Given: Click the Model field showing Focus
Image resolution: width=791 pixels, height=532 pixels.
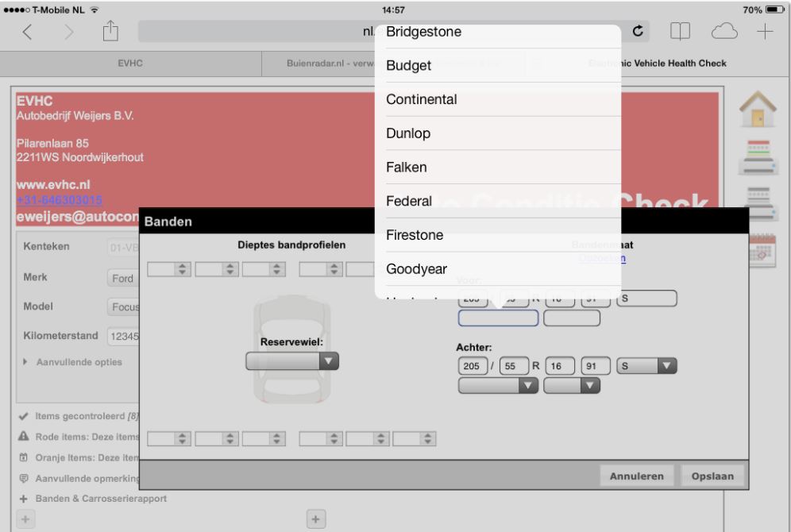Looking at the screenshot, I should point(123,307).
